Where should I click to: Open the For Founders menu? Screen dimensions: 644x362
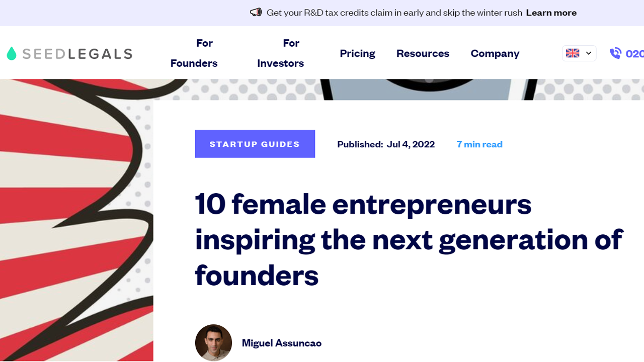194,53
